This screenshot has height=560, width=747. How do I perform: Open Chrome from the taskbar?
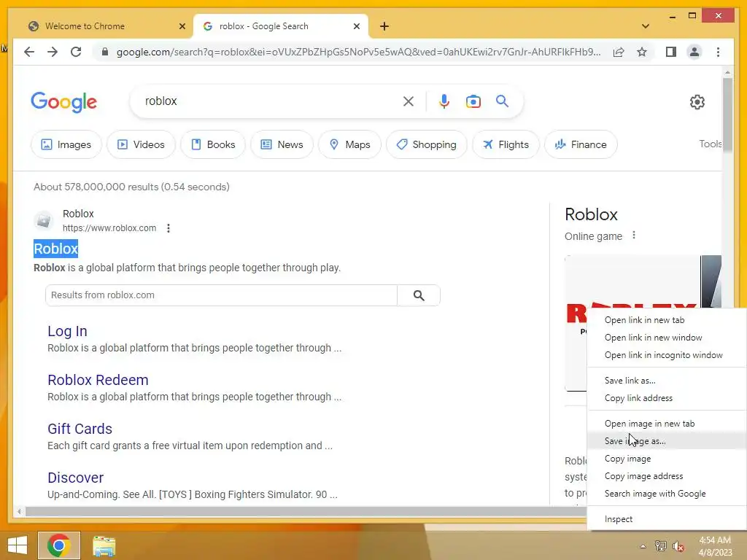(59, 545)
